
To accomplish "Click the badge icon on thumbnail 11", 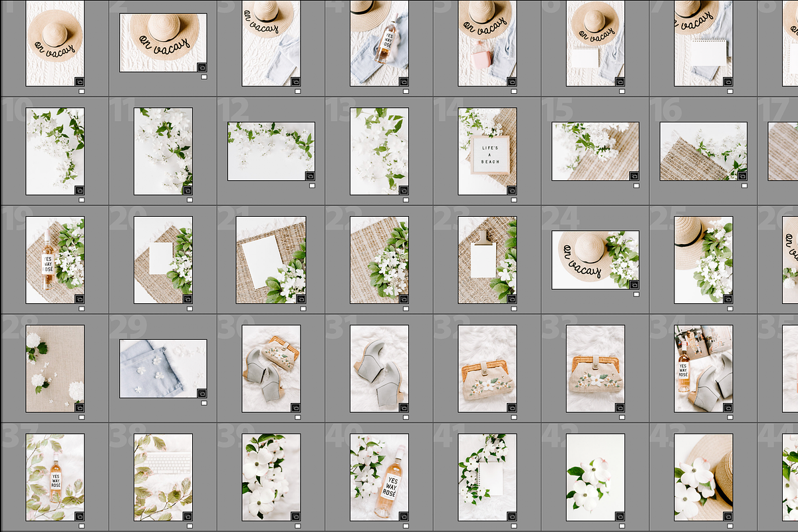I will (x=187, y=190).
